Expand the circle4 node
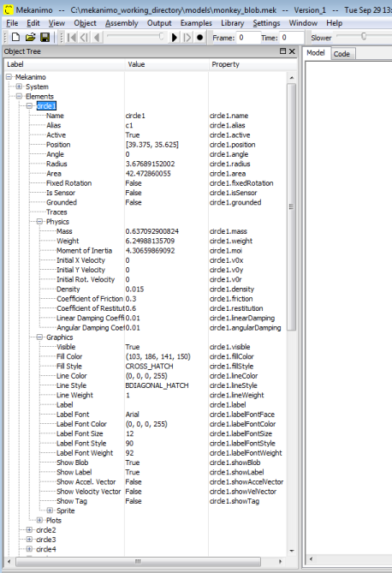The height and width of the screenshot is (573, 392). coord(29,549)
